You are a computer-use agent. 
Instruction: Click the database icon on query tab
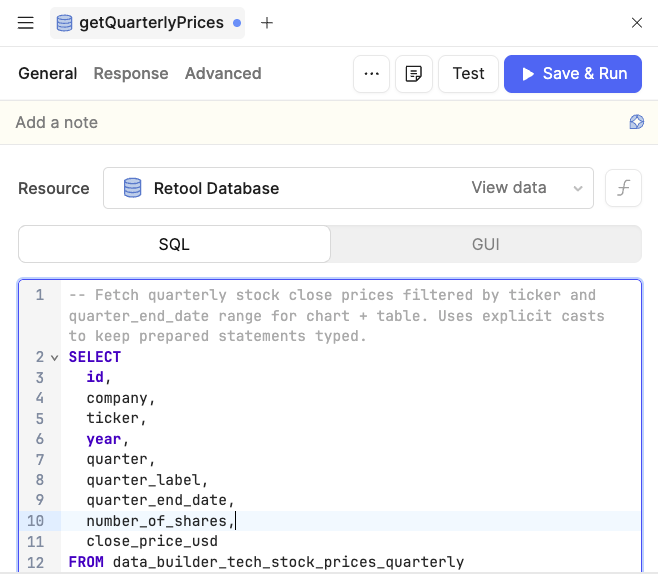click(x=64, y=23)
